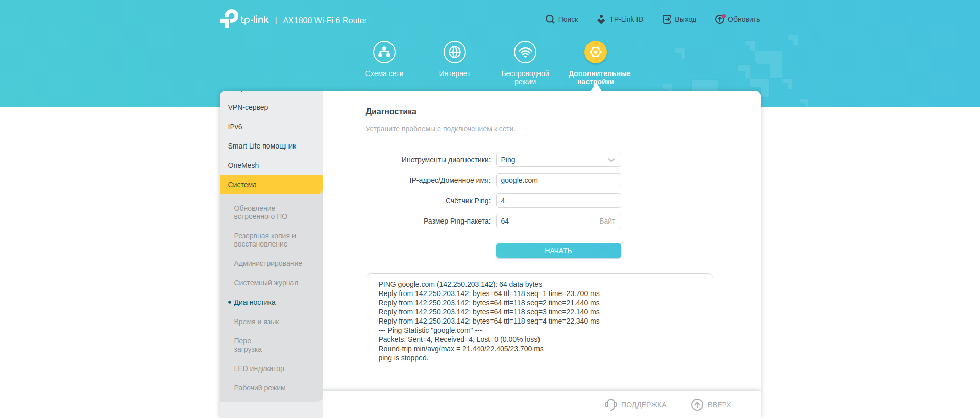Click the Выход logout icon
Screen dimensions: 980x418
667,19
